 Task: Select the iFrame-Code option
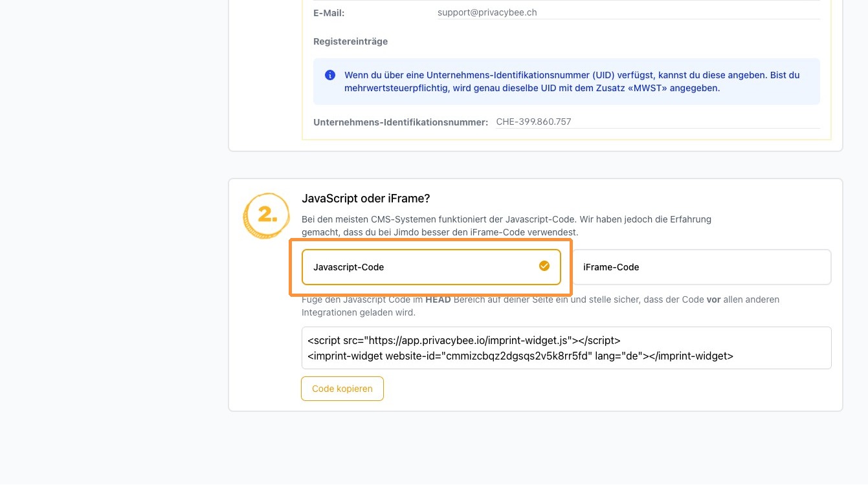tap(701, 267)
